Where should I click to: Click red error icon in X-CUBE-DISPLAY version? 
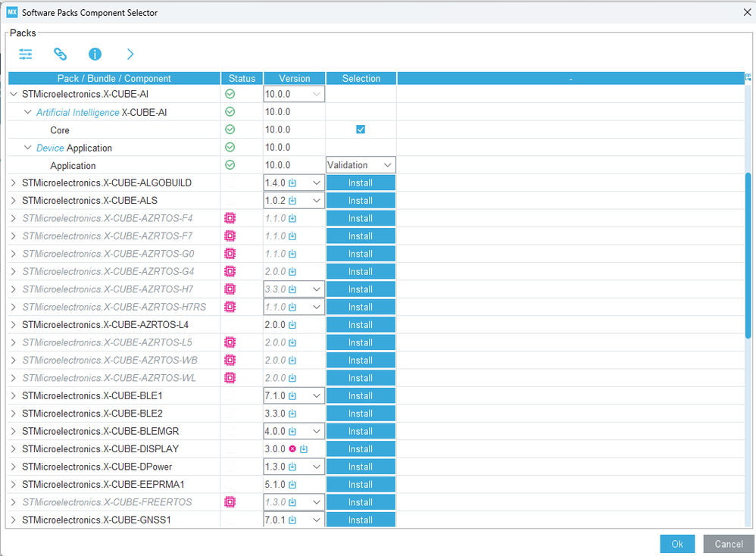[292, 449]
